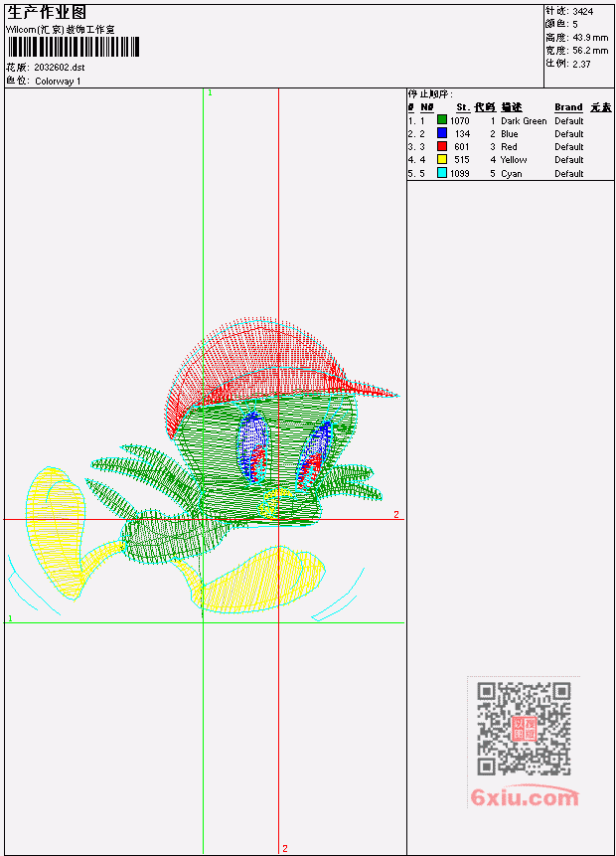The height and width of the screenshot is (856, 616).
Task: Click Default brand in Yellow row
Action: pos(569,160)
